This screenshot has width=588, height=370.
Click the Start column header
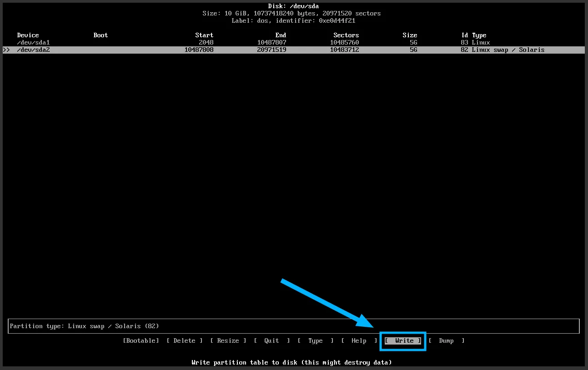click(204, 35)
